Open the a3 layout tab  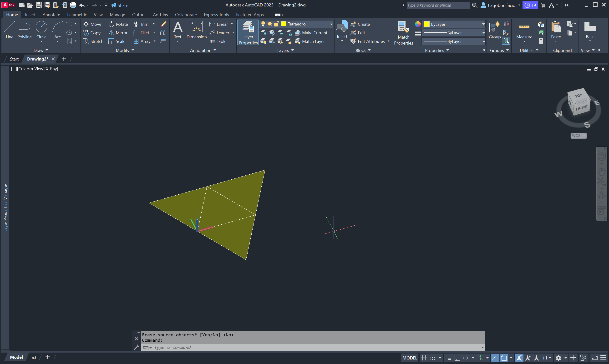[34, 357]
